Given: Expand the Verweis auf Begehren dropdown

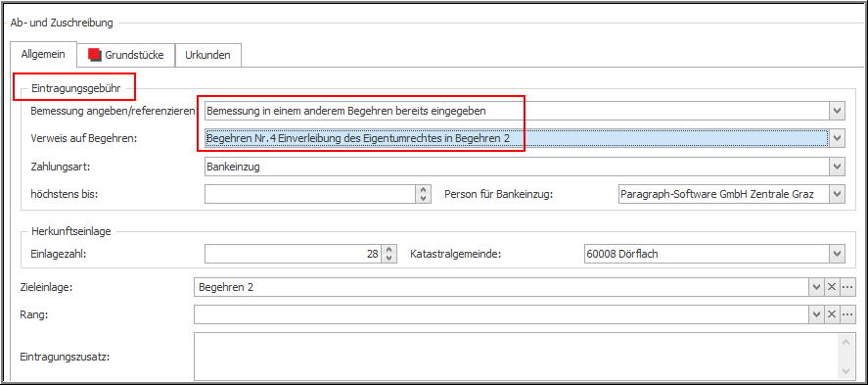Looking at the screenshot, I should pos(837,138).
